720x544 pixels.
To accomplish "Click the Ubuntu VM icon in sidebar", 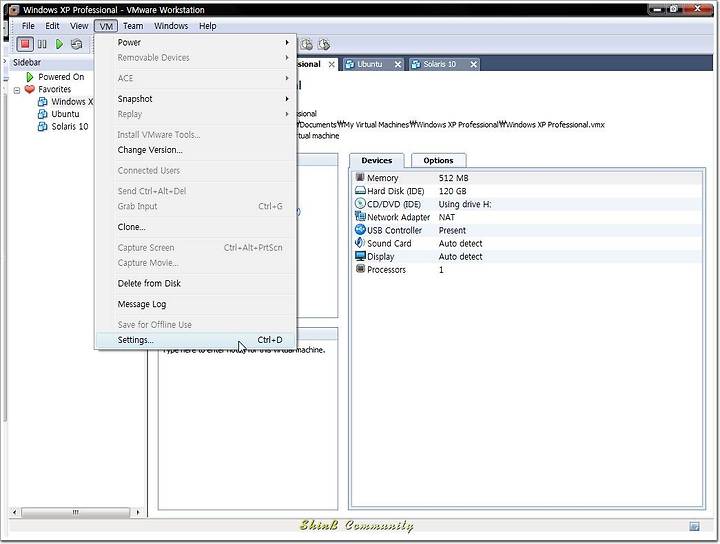I will coord(42,114).
